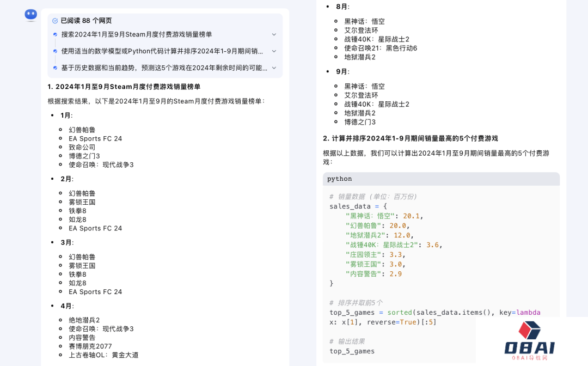Click the sales_data line in the code block
This screenshot has width=588, height=366.
pos(358,206)
